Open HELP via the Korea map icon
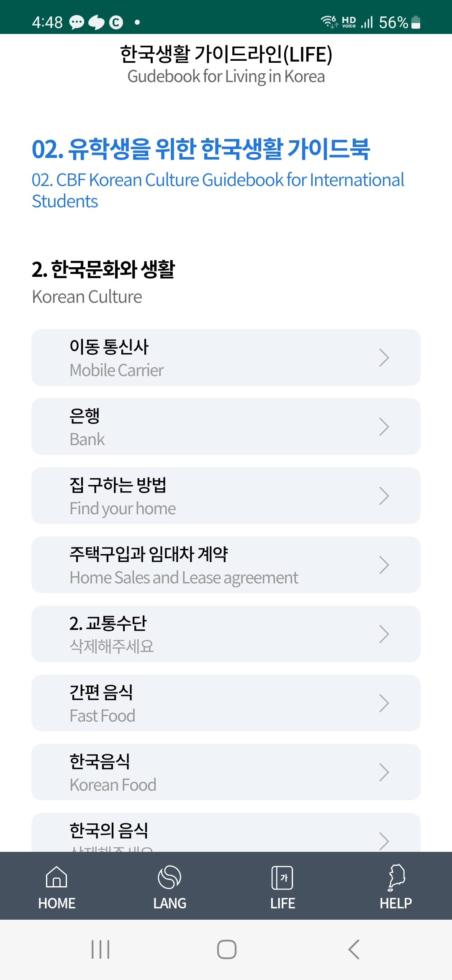Viewport: 452px width, 980px height. [x=396, y=877]
